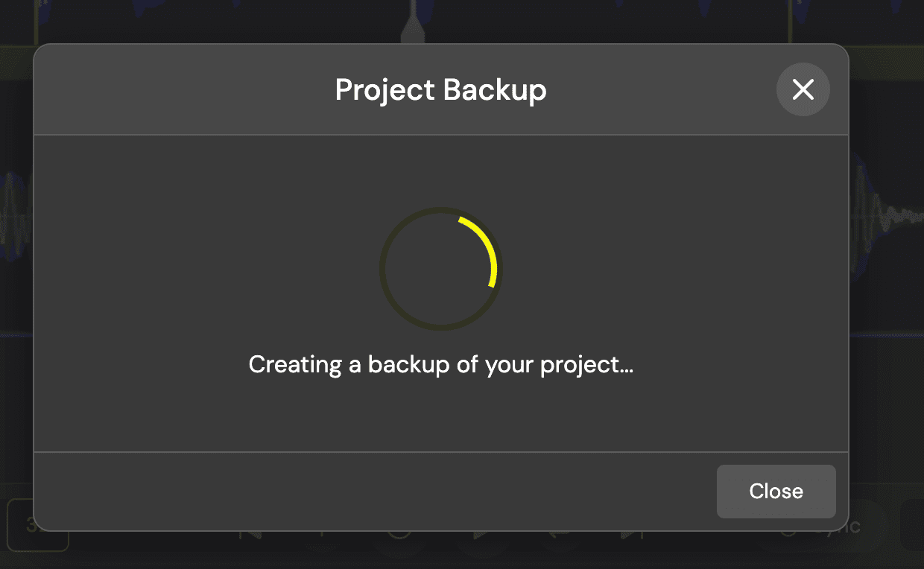Click the Project Backup title bar

[x=440, y=89]
